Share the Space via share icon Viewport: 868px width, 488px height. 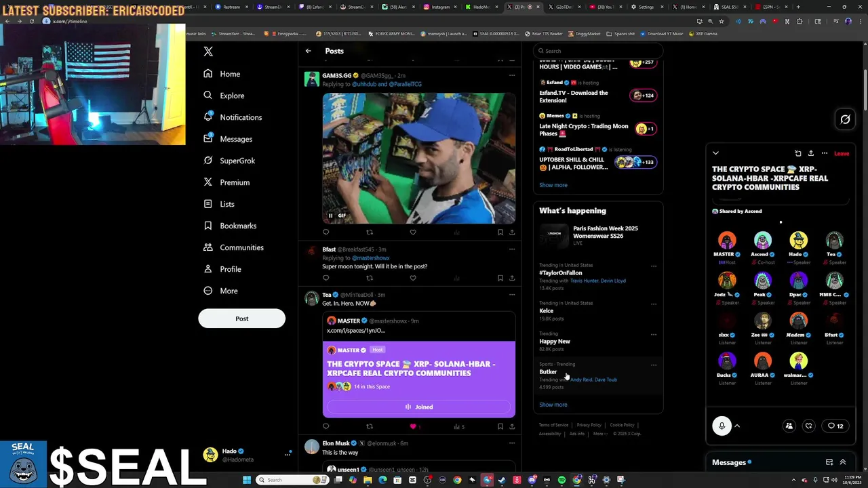(x=810, y=154)
